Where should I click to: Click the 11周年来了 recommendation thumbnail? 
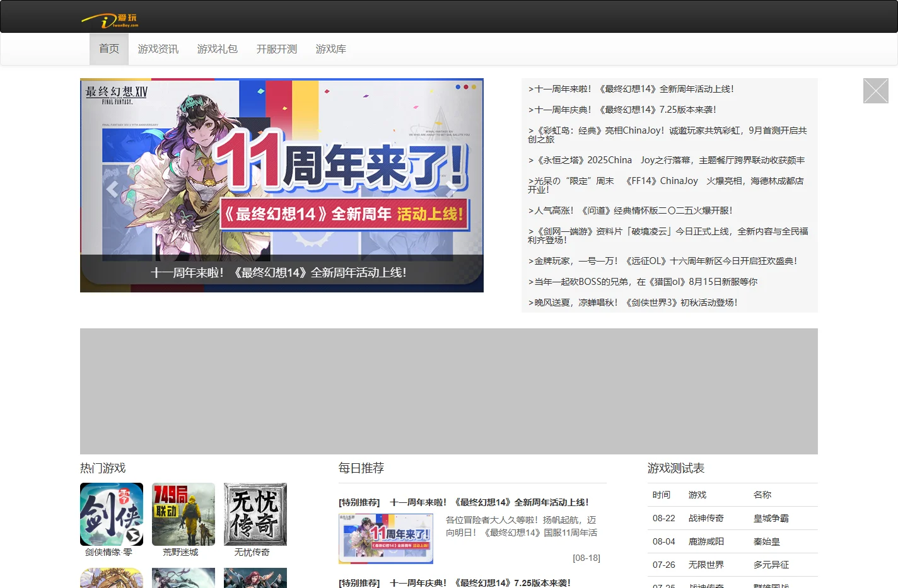tap(386, 539)
